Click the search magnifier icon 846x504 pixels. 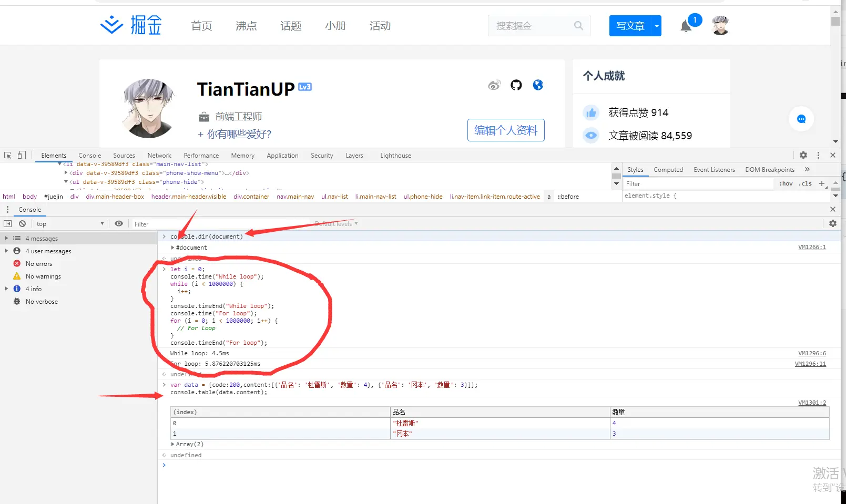(x=578, y=26)
